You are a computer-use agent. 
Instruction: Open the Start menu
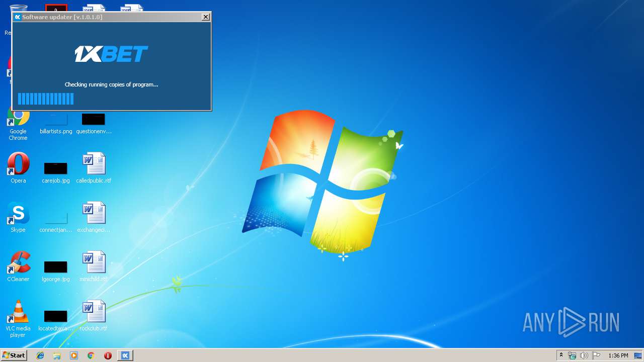pyautogui.click(x=14, y=355)
